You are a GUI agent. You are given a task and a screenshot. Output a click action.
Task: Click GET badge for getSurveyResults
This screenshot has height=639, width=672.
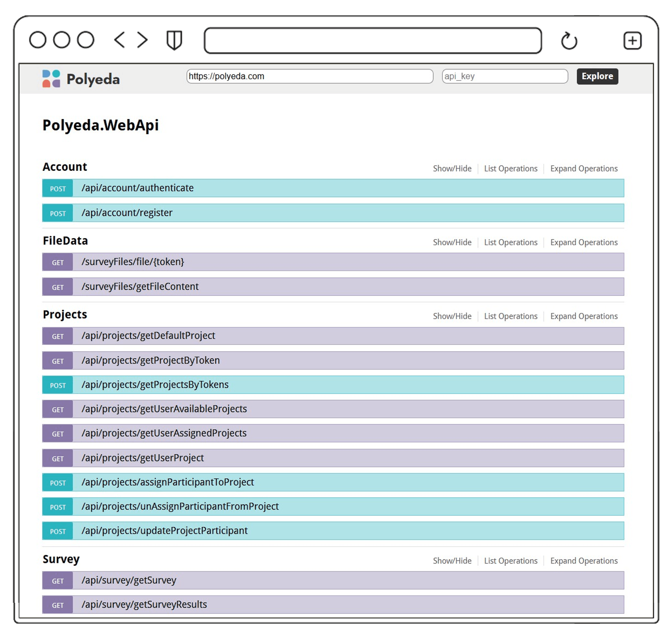point(58,605)
